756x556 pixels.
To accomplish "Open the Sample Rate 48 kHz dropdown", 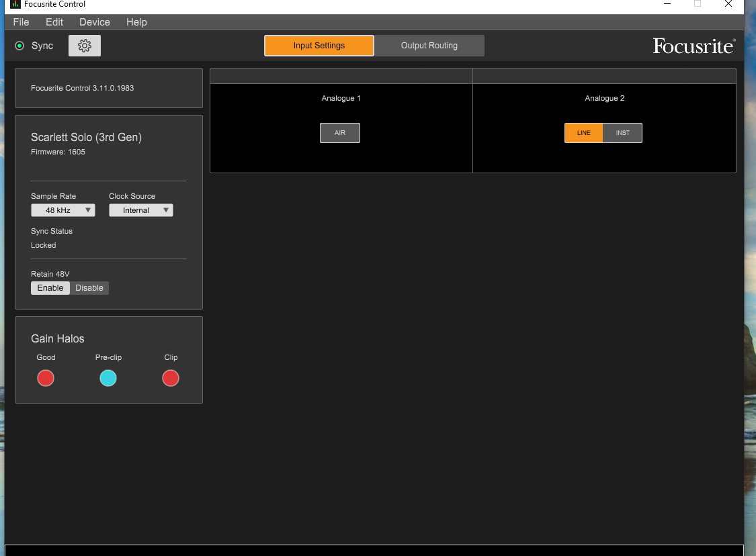I will click(x=63, y=210).
